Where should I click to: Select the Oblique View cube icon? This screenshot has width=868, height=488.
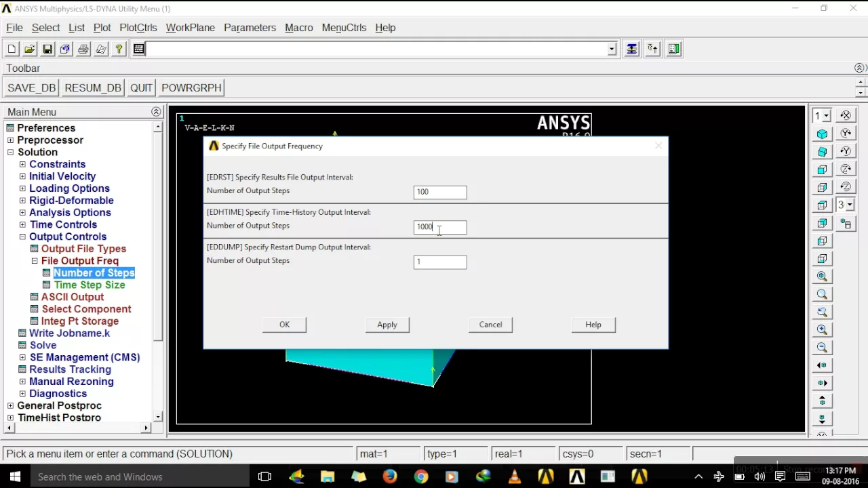823,152
